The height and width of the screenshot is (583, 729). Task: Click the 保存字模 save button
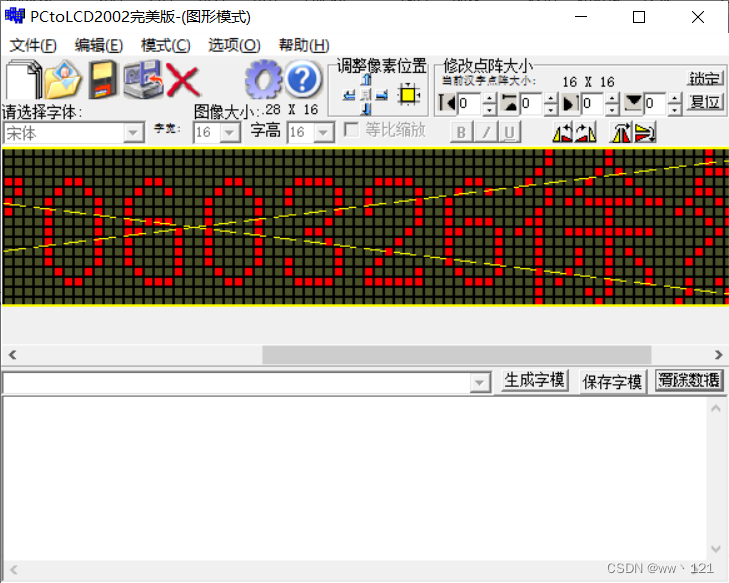(612, 382)
